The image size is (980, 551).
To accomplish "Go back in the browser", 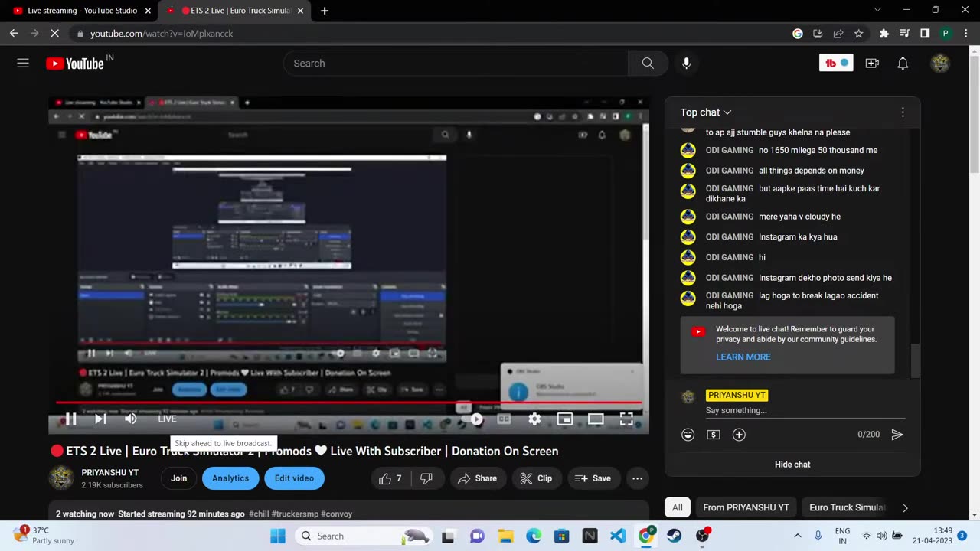I will click(14, 34).
